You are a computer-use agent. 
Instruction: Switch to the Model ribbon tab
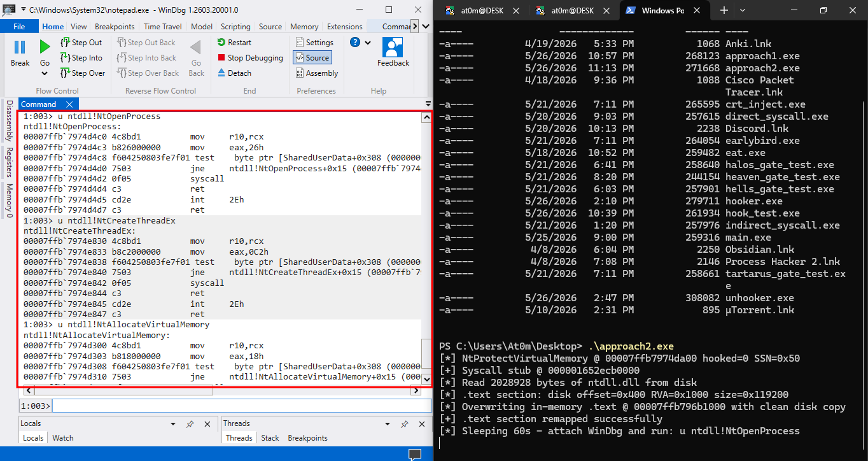[202, 27]
